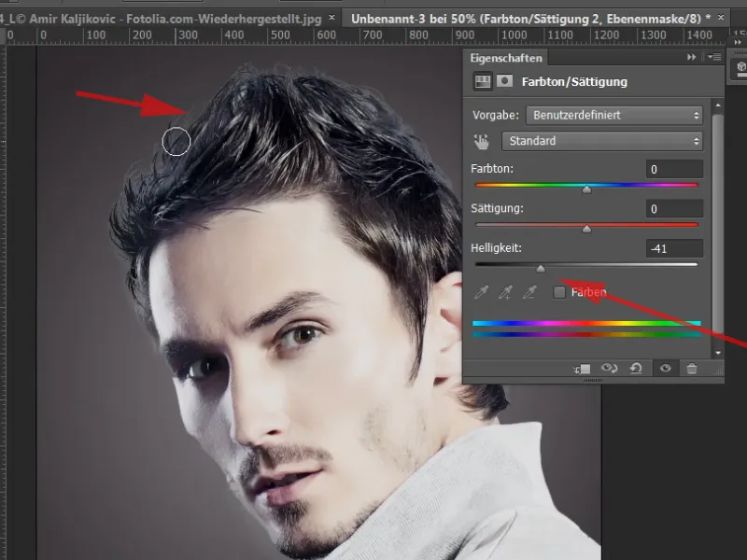
Task: Collapse the Eigenschaften panel with double arrows
Action: point(691,57)
